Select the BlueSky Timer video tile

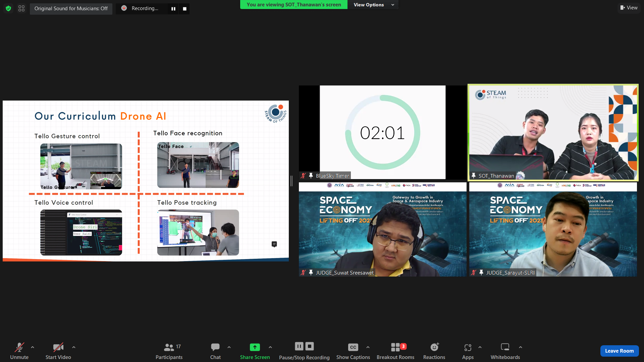click(x=382, y=132)
